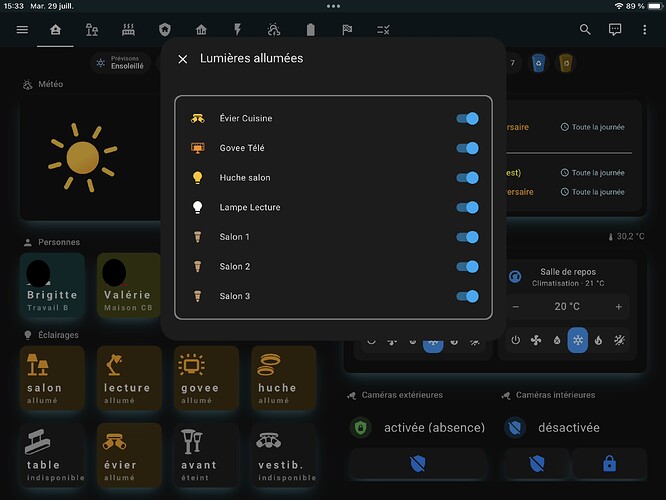Tap the lecture lighting tile
Screen dimensions: 666x500
tap(127, 378)
